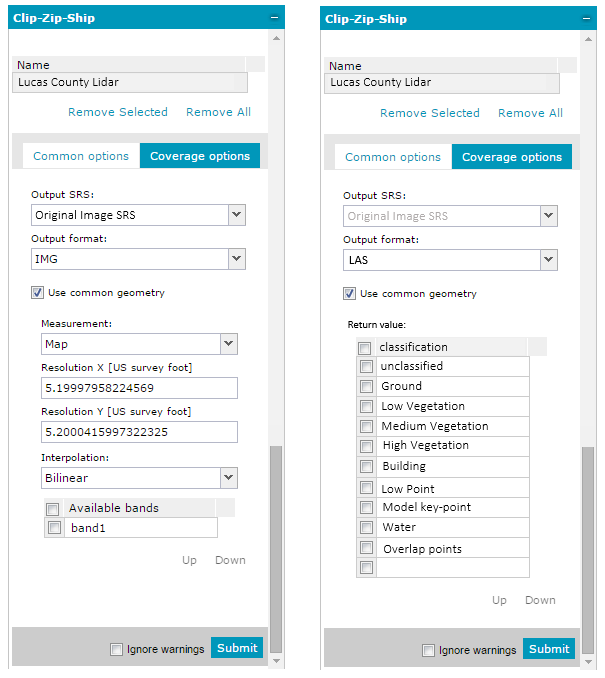Select Coverage options tab in right panel
The image size is (605, 678).
pos(512,157)
